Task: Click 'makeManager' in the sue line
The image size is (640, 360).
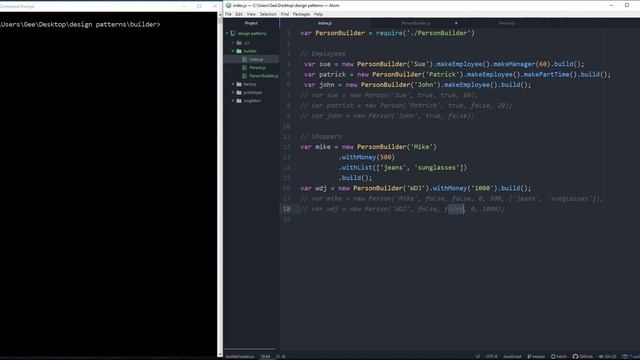Action: (514, 64)
